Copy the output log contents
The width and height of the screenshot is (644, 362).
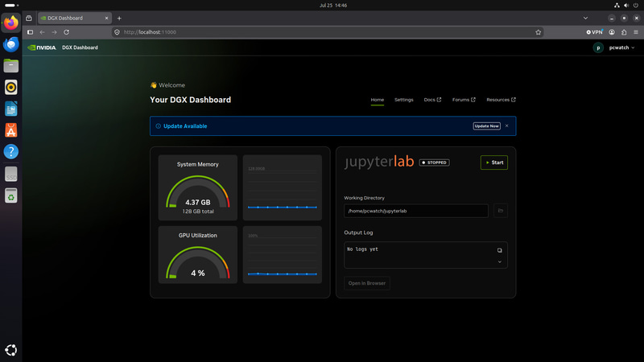(499, 250)
